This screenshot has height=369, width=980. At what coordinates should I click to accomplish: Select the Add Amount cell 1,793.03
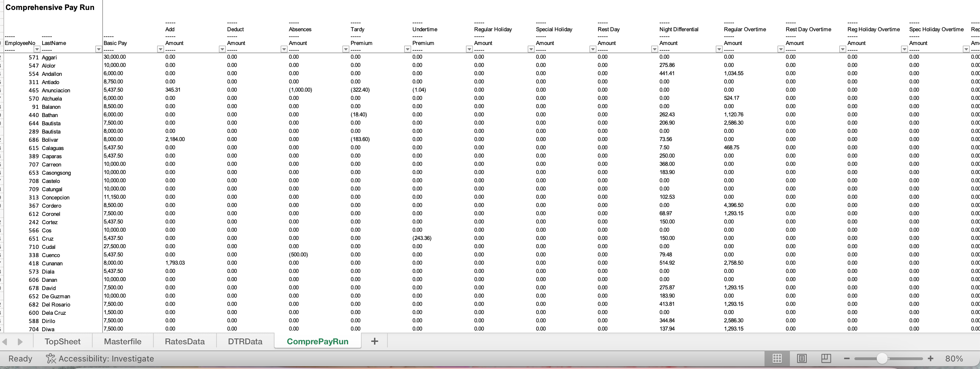point(175,263)
